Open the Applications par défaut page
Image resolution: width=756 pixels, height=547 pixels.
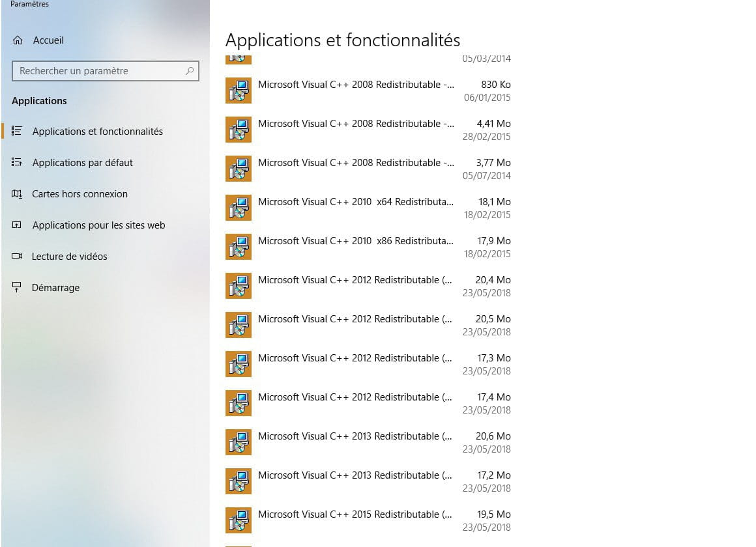click(x=83, y=163)
